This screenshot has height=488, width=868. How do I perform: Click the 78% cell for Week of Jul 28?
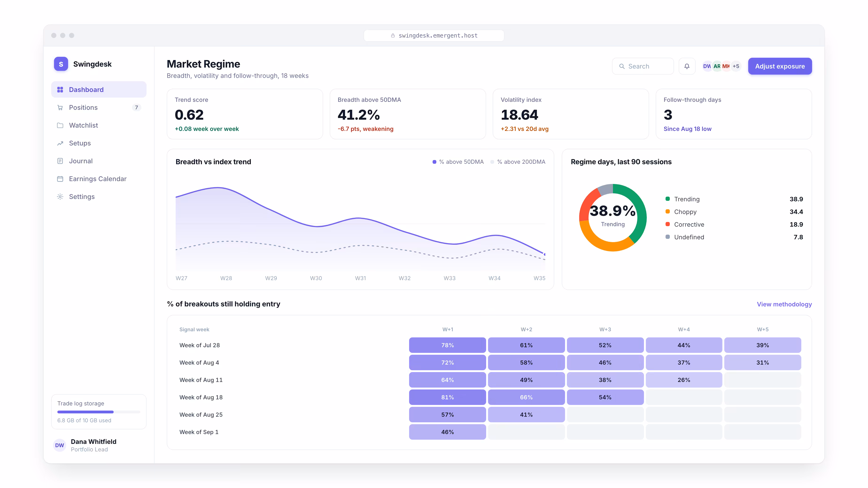447,345
